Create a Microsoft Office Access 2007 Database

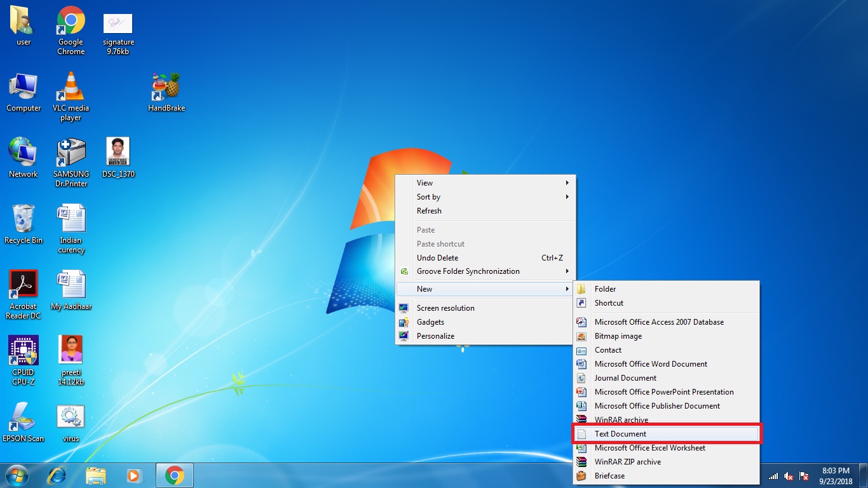(667, 322)
